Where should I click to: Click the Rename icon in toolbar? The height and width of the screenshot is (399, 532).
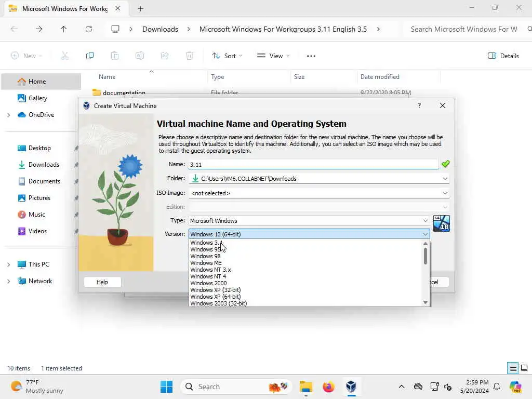pos(140,56)
